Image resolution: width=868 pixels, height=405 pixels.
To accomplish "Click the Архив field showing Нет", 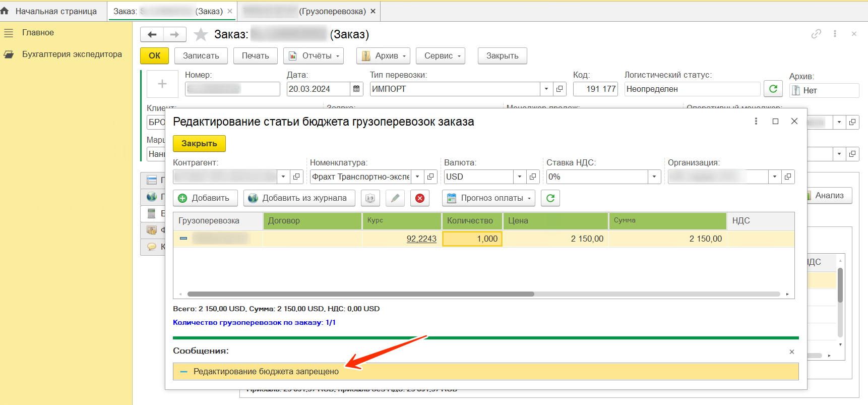I will (x=824, y=90).
